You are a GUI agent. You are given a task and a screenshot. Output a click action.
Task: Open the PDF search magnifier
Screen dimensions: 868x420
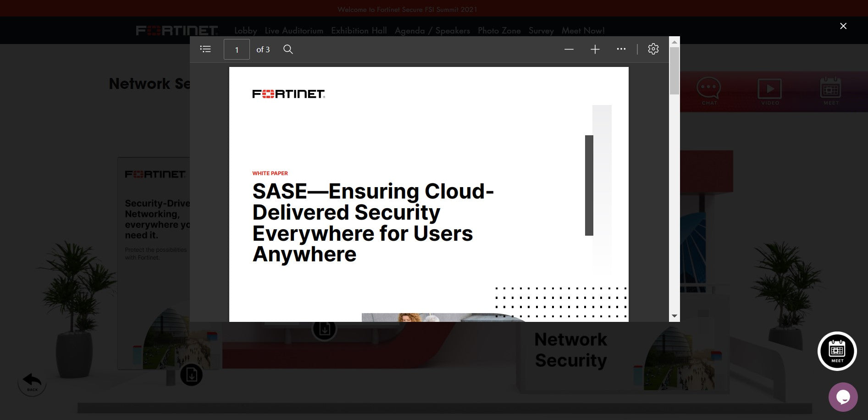click(288, 49)
